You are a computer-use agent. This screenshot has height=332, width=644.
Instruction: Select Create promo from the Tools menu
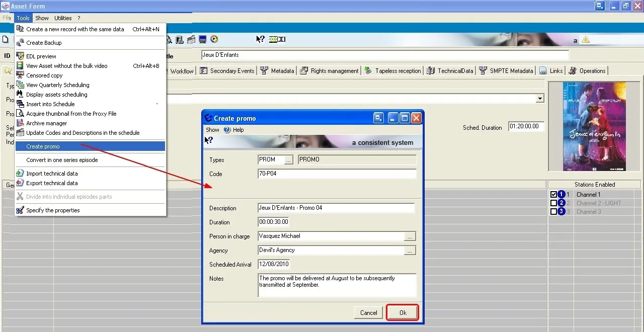tap(43, 146)
